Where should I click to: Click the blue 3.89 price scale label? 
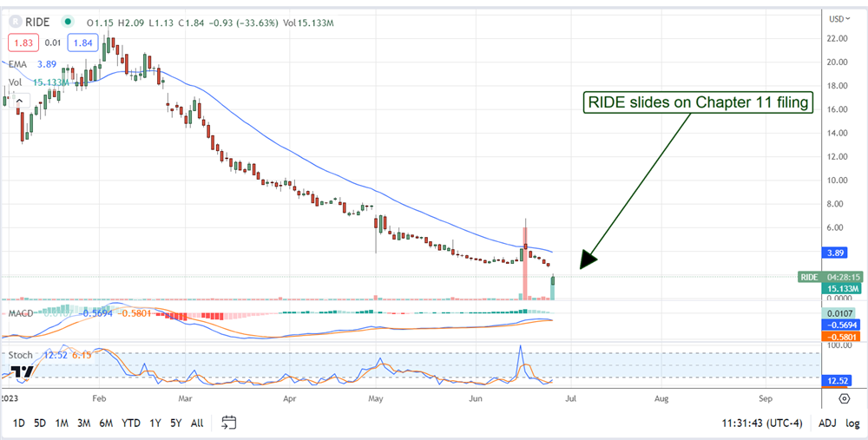[x=833, y=253]
